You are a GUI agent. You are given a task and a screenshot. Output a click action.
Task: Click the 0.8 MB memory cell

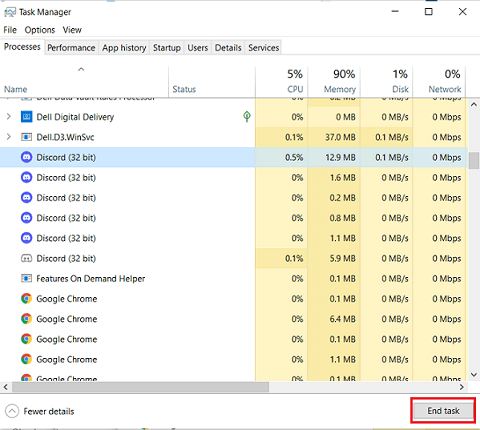coord(334,218)
